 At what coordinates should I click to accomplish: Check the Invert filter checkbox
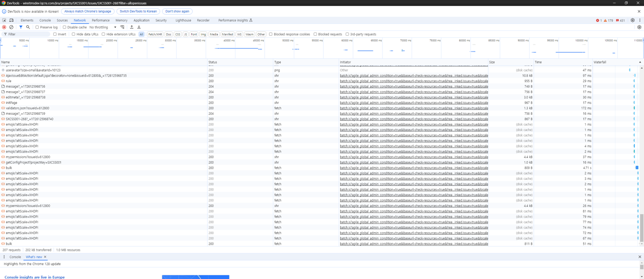point(55,34)
